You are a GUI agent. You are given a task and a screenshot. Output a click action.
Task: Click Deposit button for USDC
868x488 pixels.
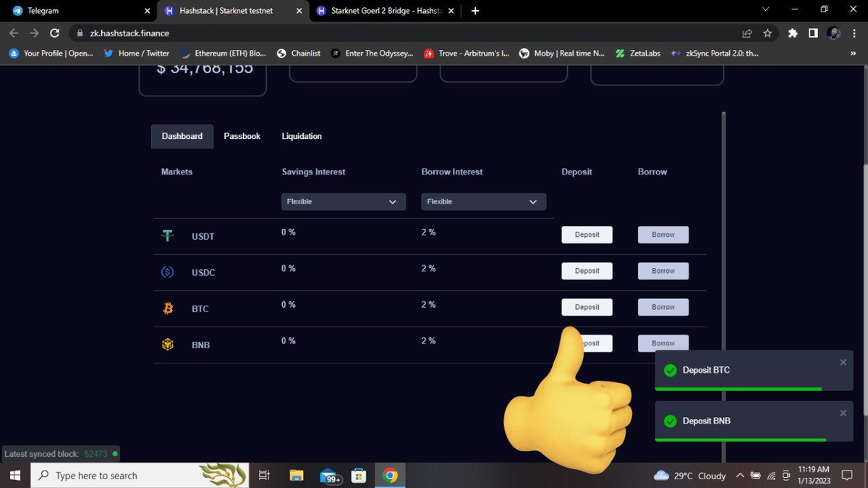tap(587, 271)
